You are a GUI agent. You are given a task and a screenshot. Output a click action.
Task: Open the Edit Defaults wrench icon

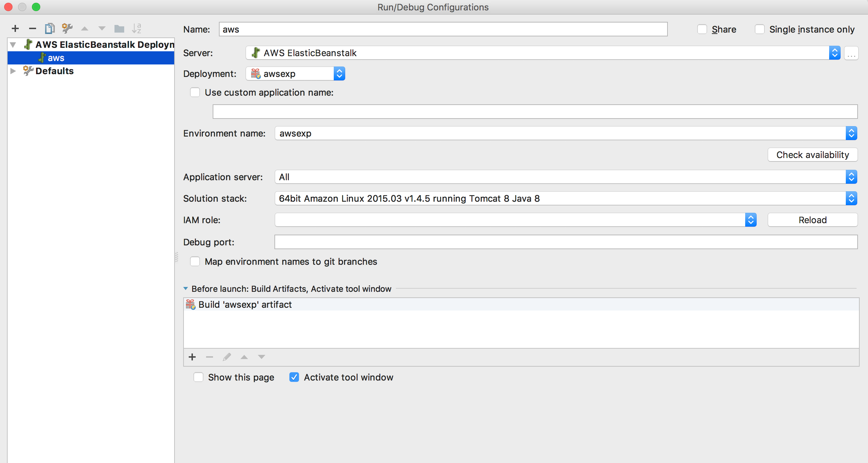[x=67, y=28]
